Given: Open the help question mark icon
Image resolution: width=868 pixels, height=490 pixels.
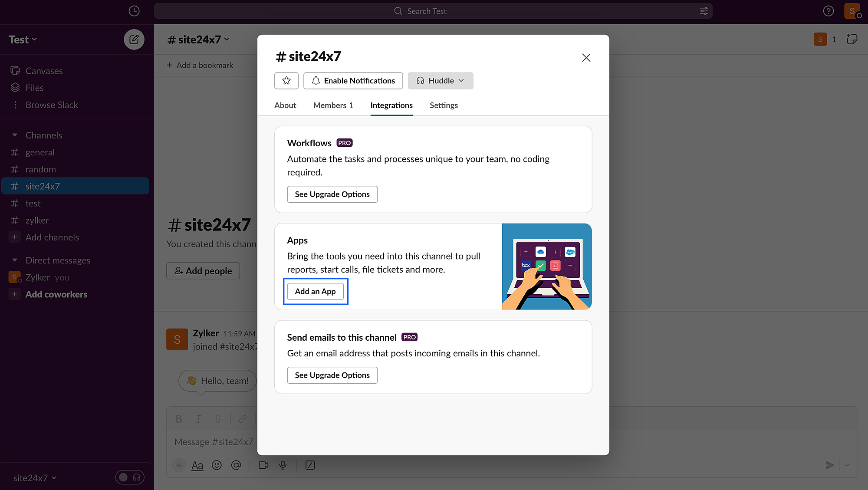Looking at the screenshot, I should (x=828, y=11).
